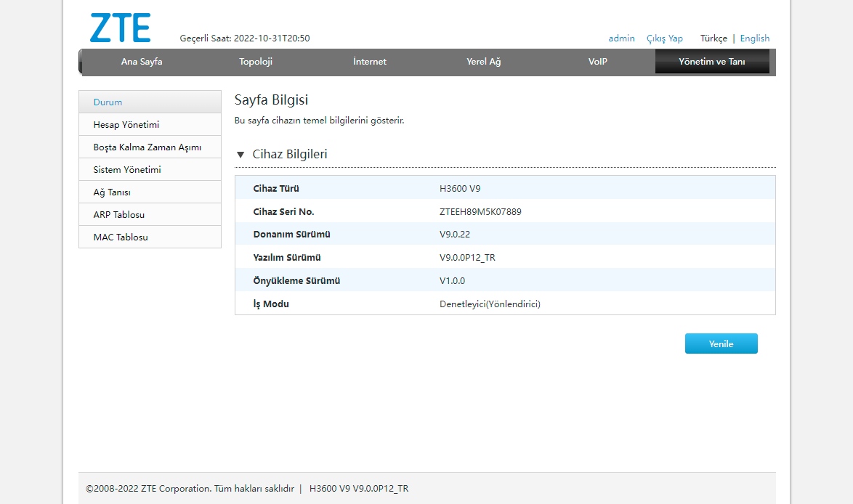Click the ZTE logo
The image size is (853, 504).
click(x=120, y=28)
